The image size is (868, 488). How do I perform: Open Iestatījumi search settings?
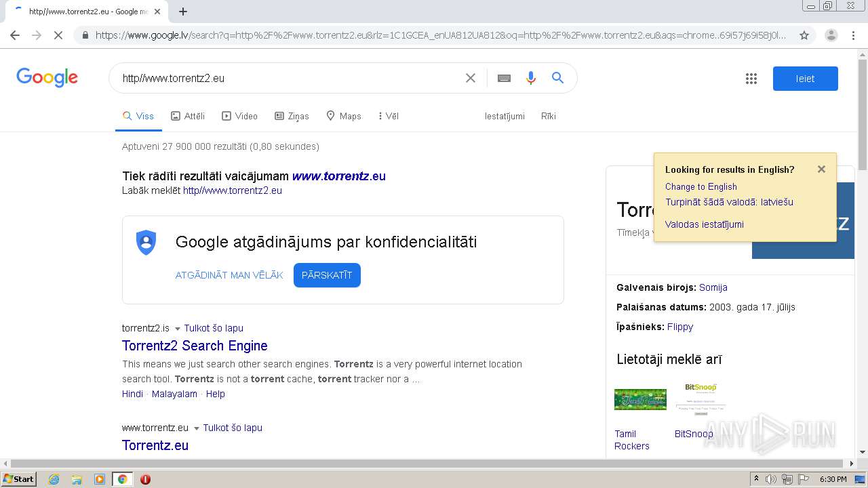[505, 116]
